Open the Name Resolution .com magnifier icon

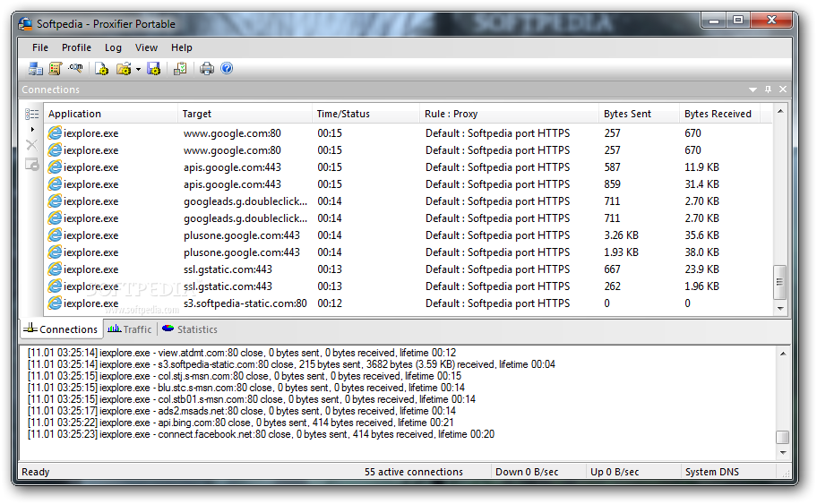tap(75, 68)
